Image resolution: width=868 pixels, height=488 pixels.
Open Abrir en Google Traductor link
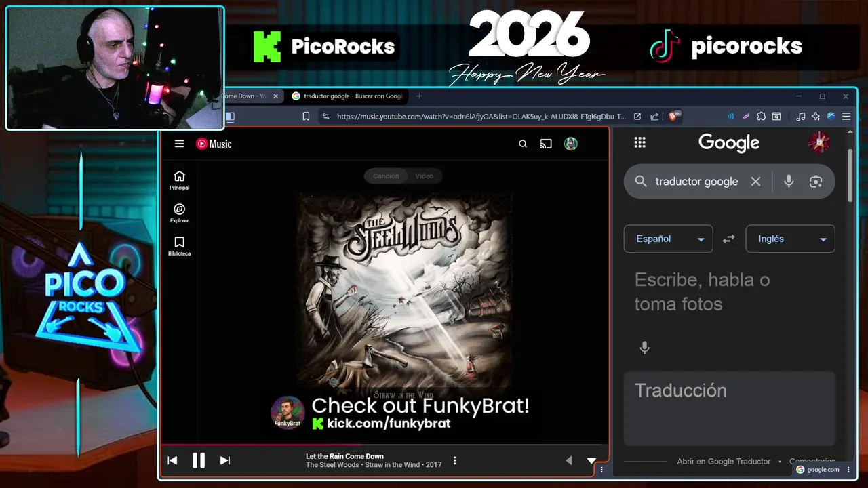[x=724, y=461]
